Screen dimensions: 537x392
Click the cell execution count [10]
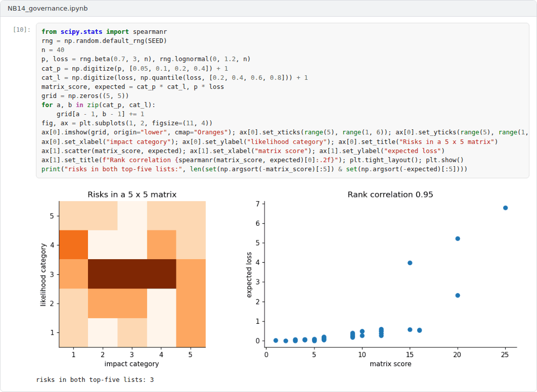coord(22,30)
